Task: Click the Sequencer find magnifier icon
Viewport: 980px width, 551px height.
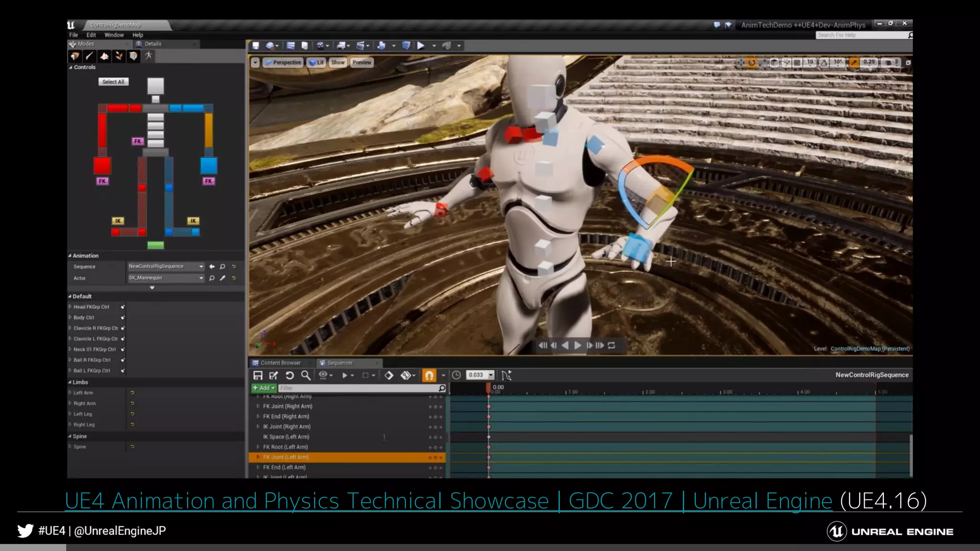Action: point(305,375)
